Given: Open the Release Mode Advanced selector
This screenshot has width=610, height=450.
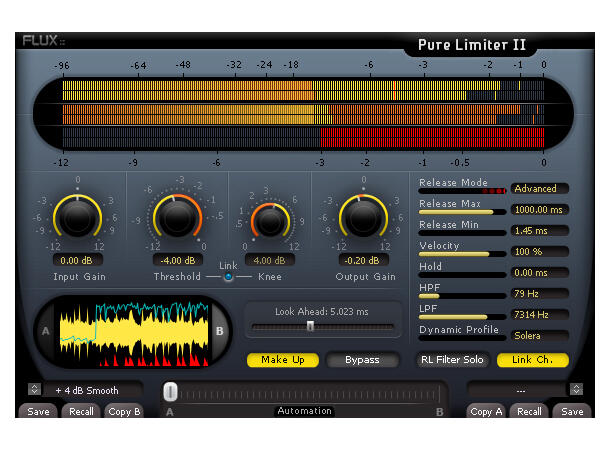Looking at the screenshot, I should 540,189.
